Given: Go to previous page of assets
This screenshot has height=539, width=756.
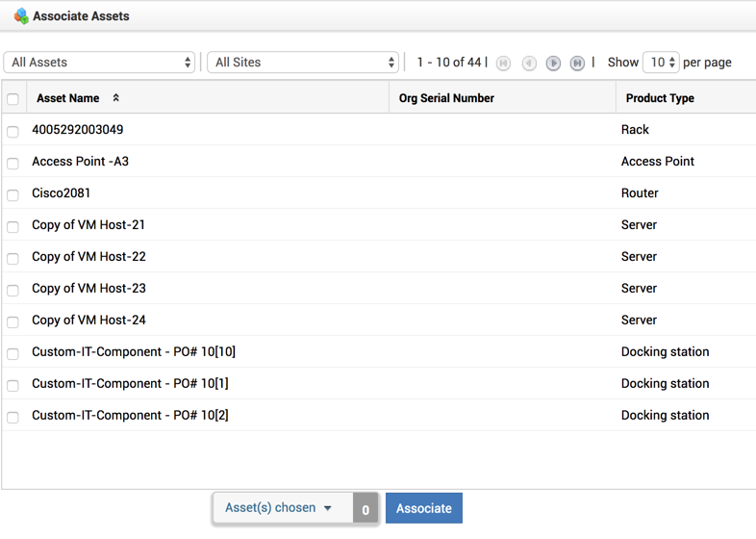Looking at the screenshot, I should [529, 63].
